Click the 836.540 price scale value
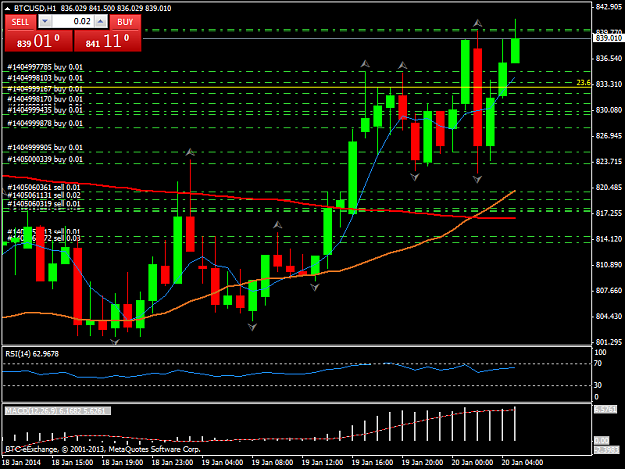 click(609, 59)
